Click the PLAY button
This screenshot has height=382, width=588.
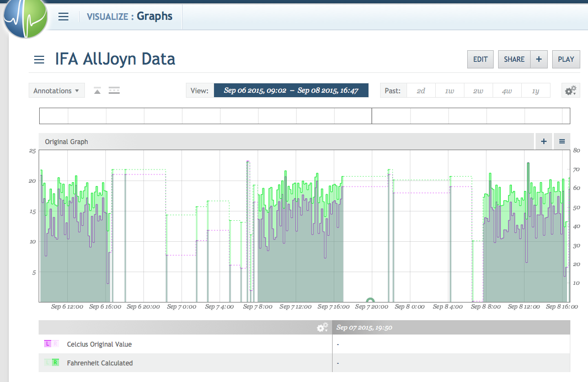click(566, 59)
